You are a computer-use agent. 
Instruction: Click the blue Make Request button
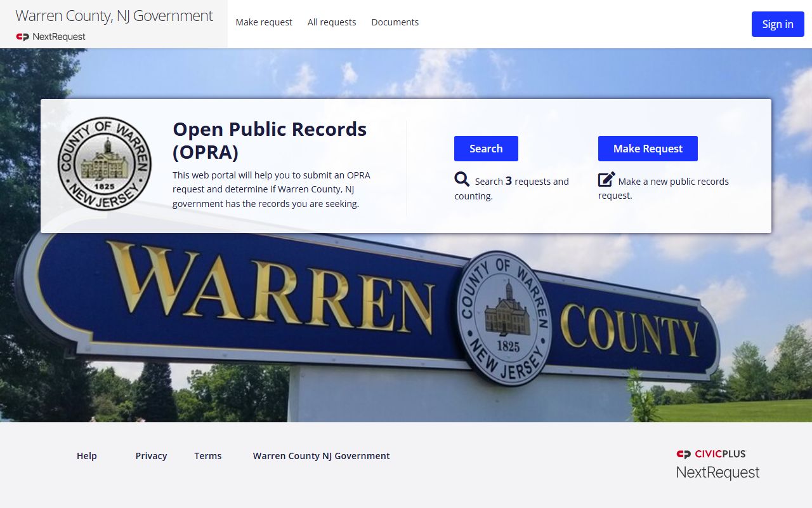[x=648, y=149]
